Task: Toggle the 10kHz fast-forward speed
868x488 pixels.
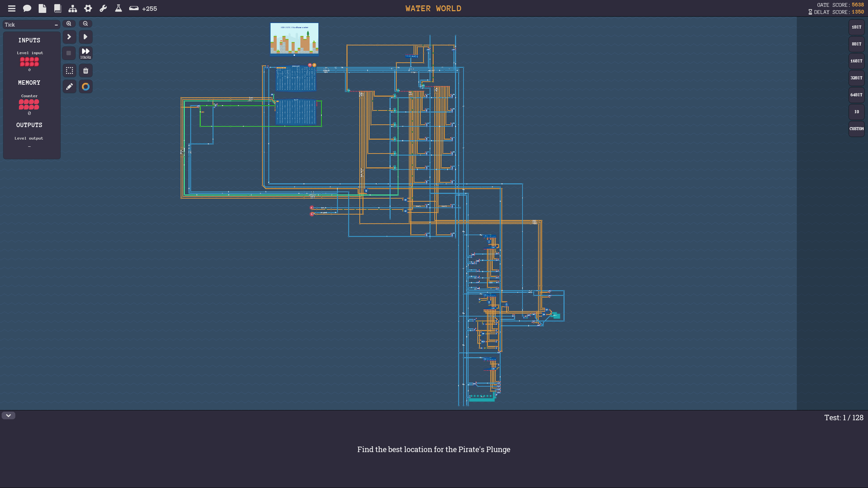Action: point(86,53)
